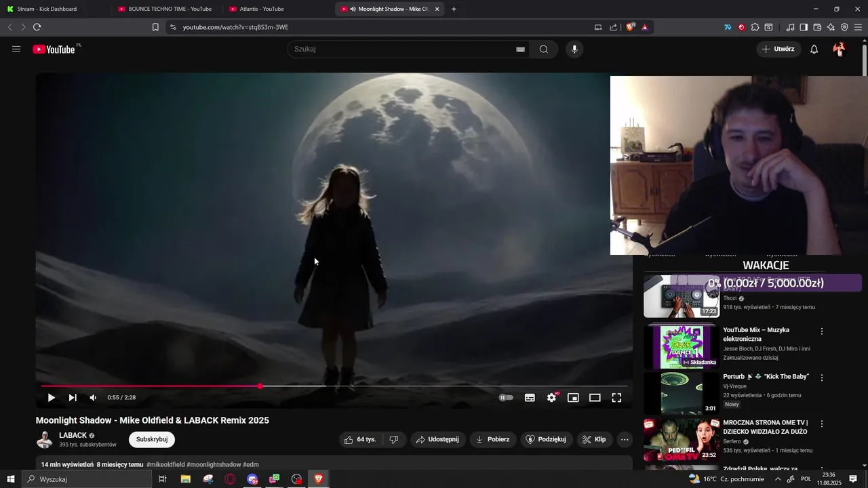Screen dimensions: 868x488
Task: Skip to the next video
Action: [x=73, y=398]
